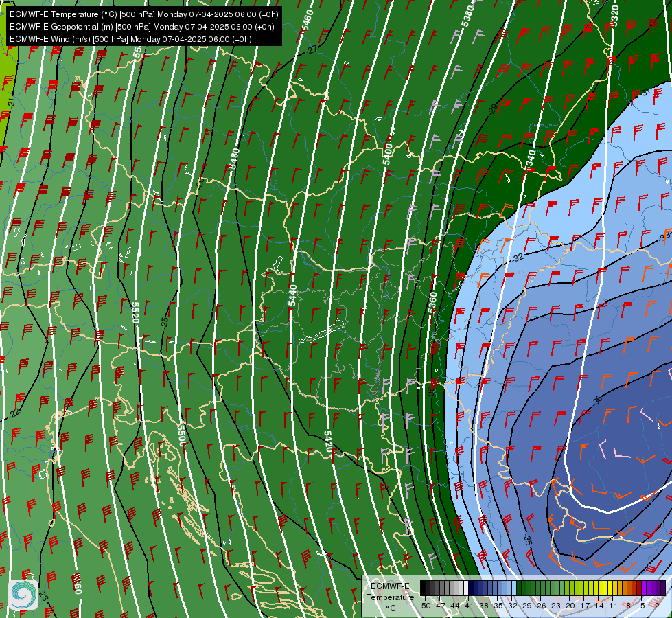The width and height of the screenshot is (672, 618).
Task: Click the 5360 geopotential contour label
Action: [432, 303]
